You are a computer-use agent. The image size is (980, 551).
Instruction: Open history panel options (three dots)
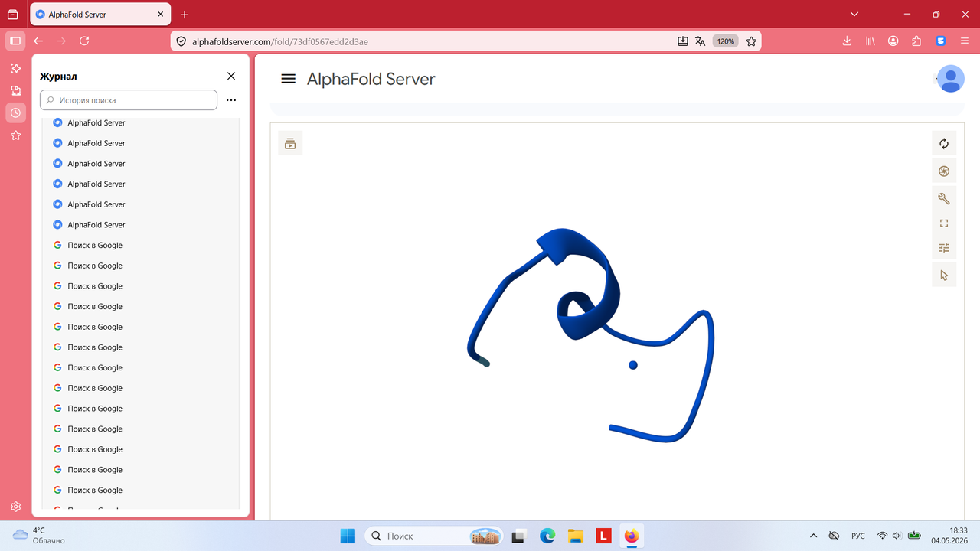tap(231, 100)
